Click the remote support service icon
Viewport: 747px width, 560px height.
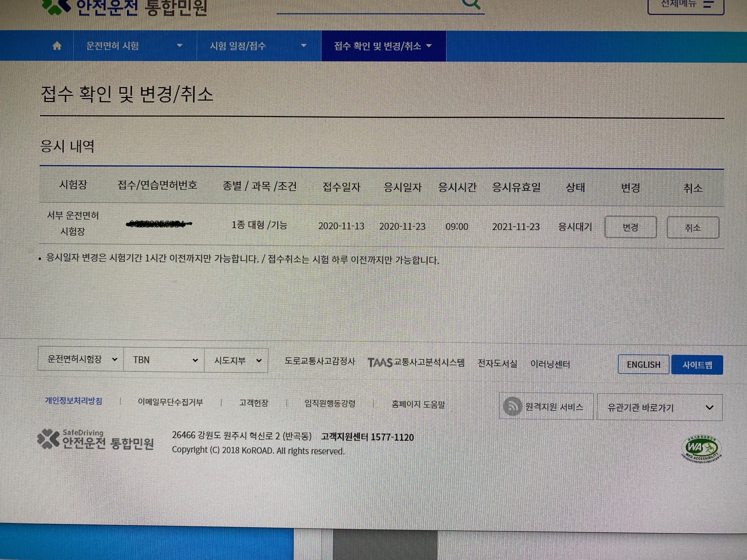pos(513,406)
